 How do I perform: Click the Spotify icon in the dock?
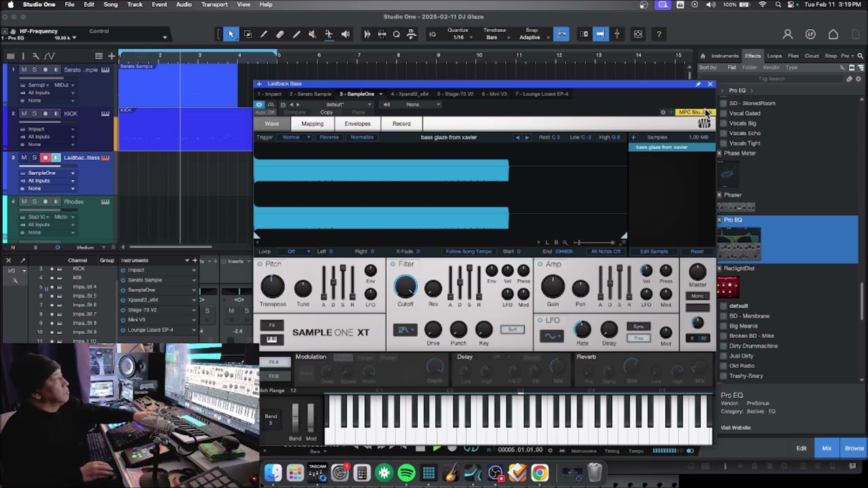[406, 472]
